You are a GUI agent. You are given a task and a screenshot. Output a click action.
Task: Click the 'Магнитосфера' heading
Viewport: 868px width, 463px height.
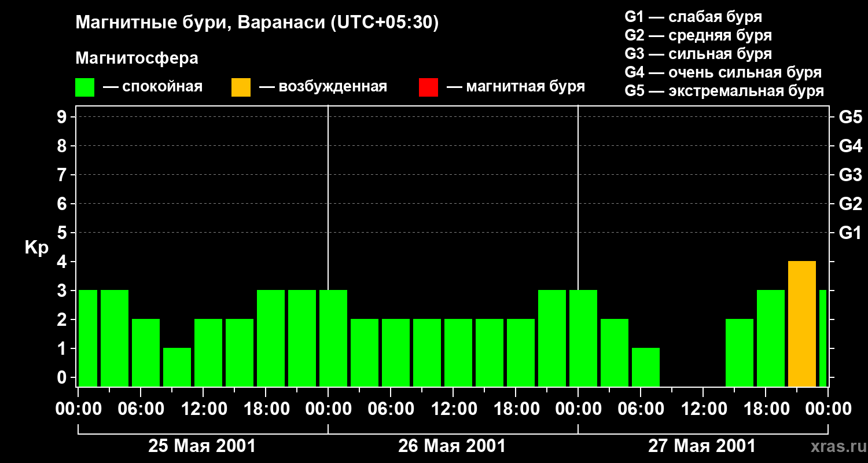tap(137, 58)
